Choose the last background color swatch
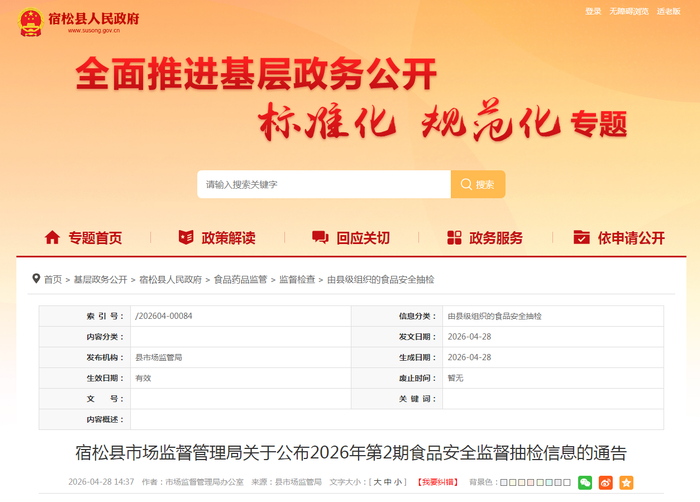Viewport: 700px width, 502px height. pos(567,482)
